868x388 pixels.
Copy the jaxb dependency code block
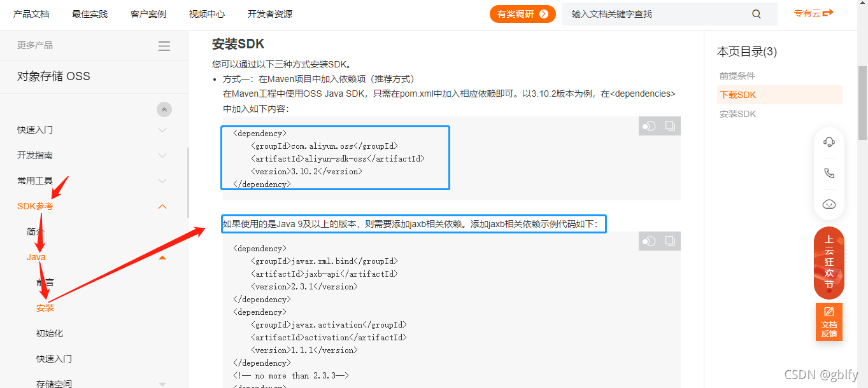pyautogui.click(x=670, y=241)
